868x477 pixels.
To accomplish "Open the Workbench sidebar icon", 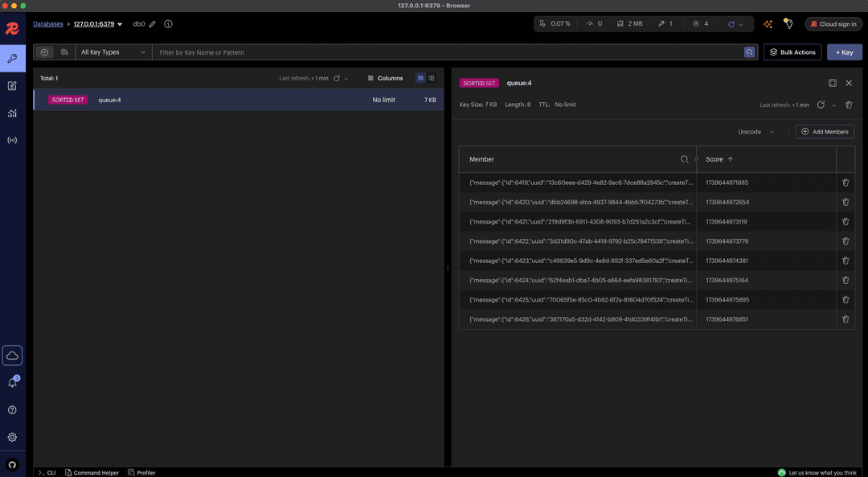I will click(x=12, y=86).
